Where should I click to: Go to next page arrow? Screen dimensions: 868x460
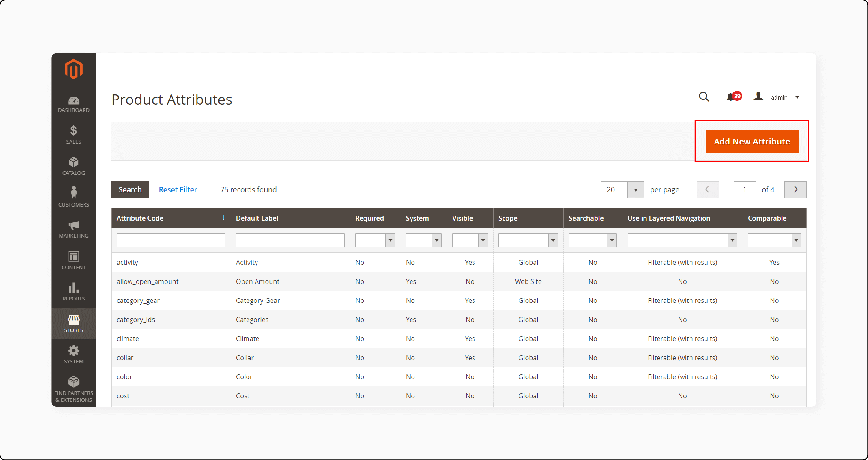[x=795, y=190]
